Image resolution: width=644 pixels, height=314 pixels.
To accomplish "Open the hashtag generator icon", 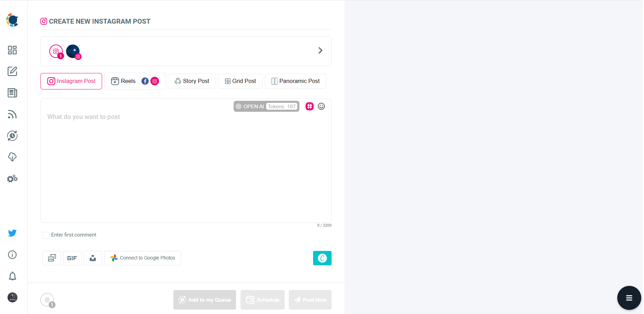I will click(x=309, y=106).
